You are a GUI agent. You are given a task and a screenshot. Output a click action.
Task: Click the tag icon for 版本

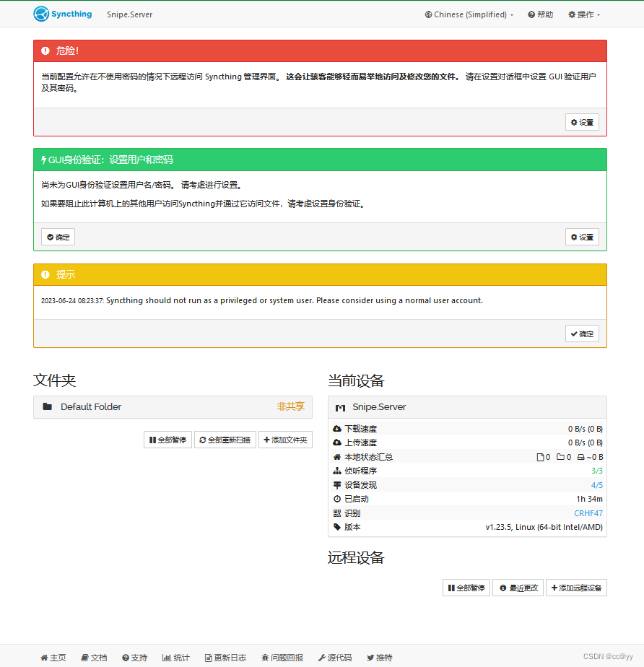(337, 527)
